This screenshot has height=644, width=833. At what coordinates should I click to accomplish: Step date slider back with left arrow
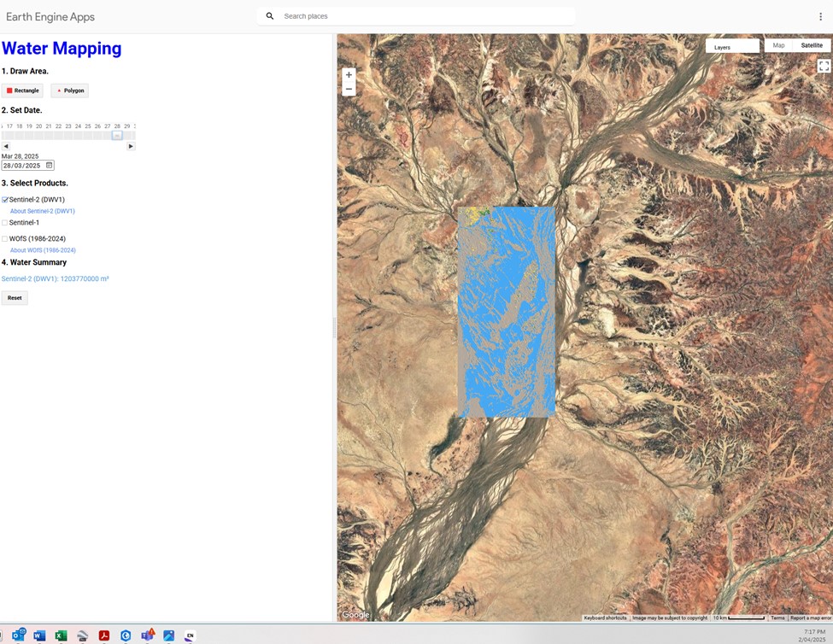point(6,146)
